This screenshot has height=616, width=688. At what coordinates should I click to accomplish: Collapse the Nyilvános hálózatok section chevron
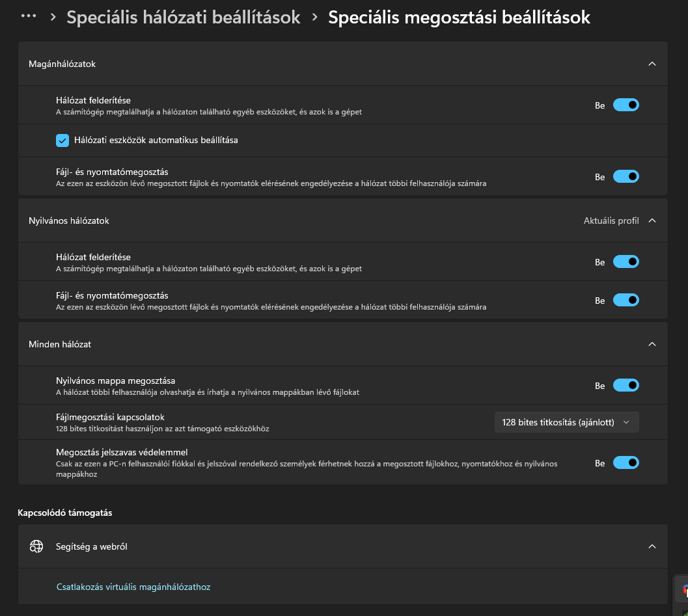[x=652, y=221]
